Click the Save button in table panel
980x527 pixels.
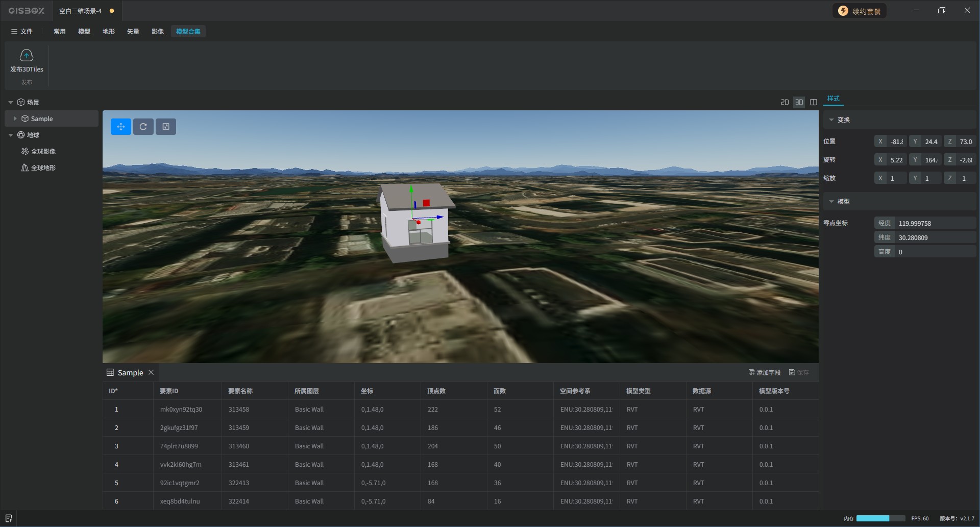799,372
